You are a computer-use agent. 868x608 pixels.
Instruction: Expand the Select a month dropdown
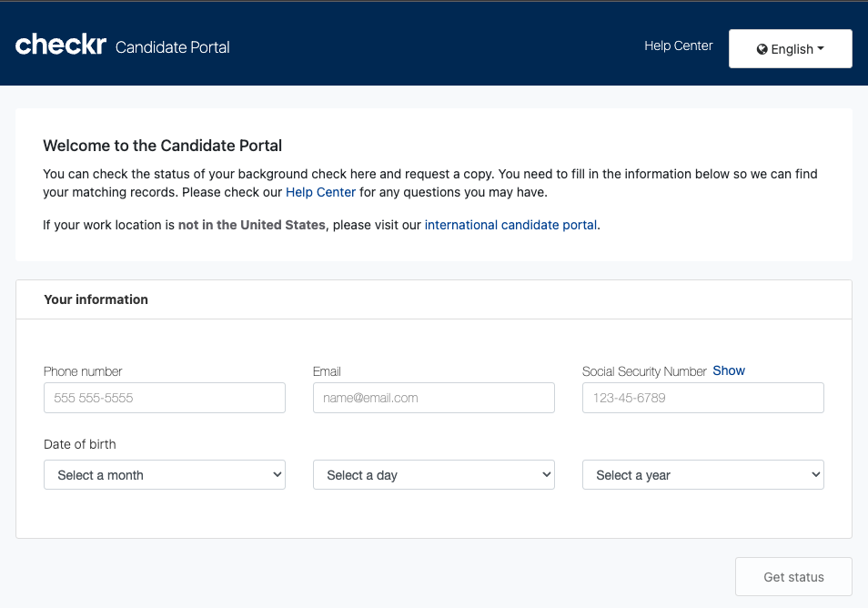click(164, 475)
